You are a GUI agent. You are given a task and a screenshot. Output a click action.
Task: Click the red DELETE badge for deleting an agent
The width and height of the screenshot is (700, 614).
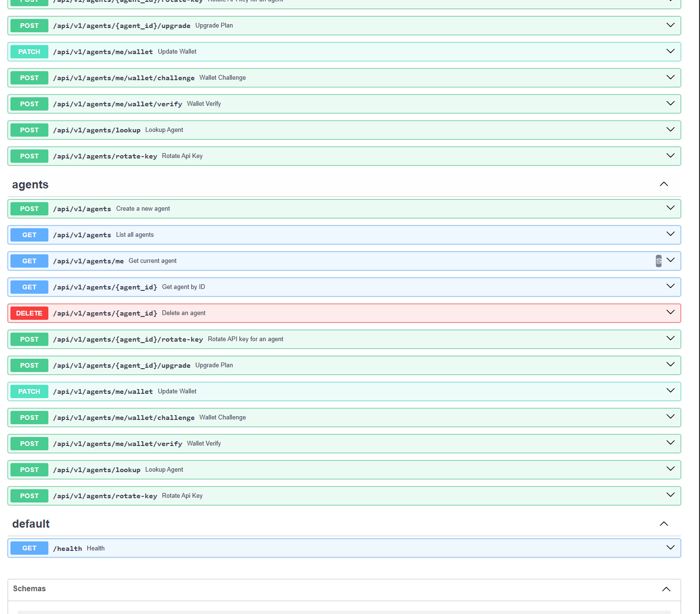(x=29, y=313)
